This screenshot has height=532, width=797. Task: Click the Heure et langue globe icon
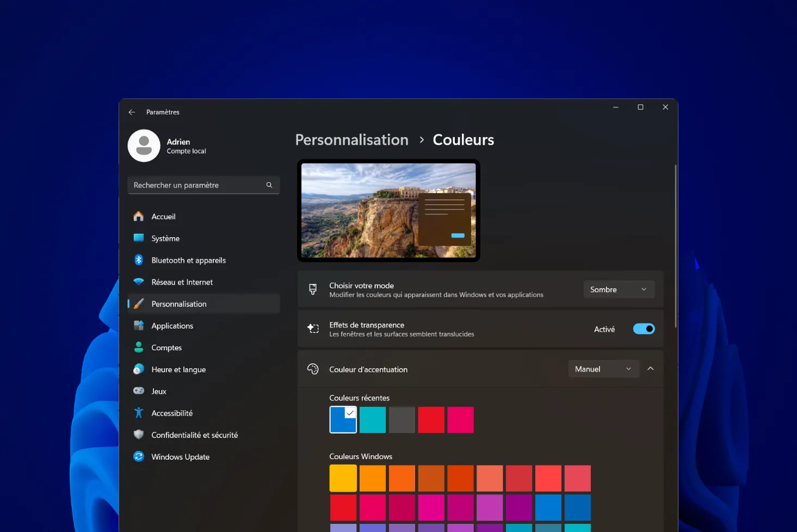[139, 369]
